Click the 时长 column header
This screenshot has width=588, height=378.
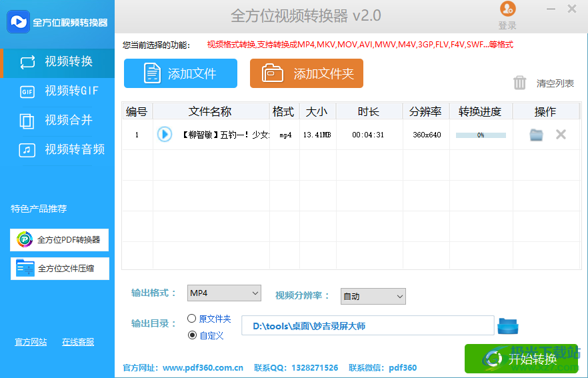click(x=369, y=111)
